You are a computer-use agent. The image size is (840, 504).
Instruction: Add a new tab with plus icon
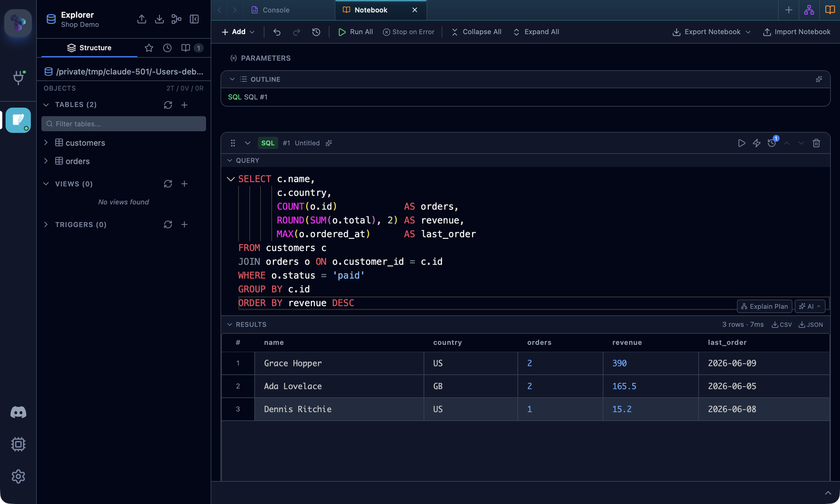(x=789, y=10)
